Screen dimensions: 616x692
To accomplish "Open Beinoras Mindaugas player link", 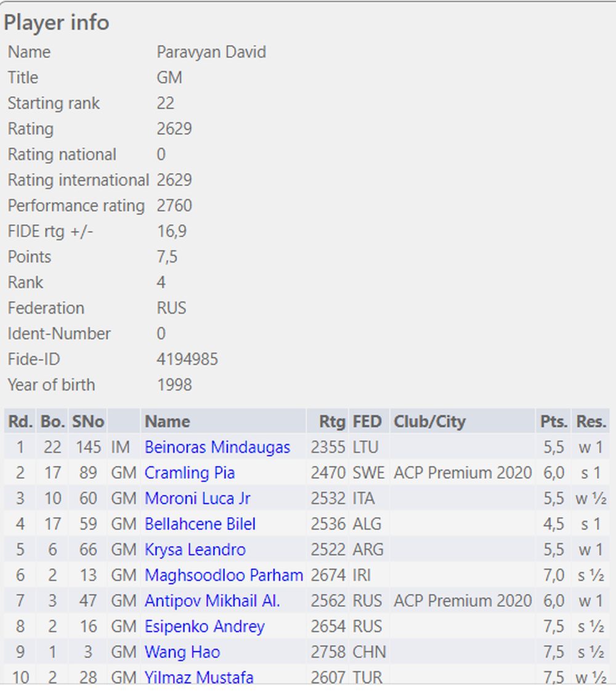I will [217, 447].
